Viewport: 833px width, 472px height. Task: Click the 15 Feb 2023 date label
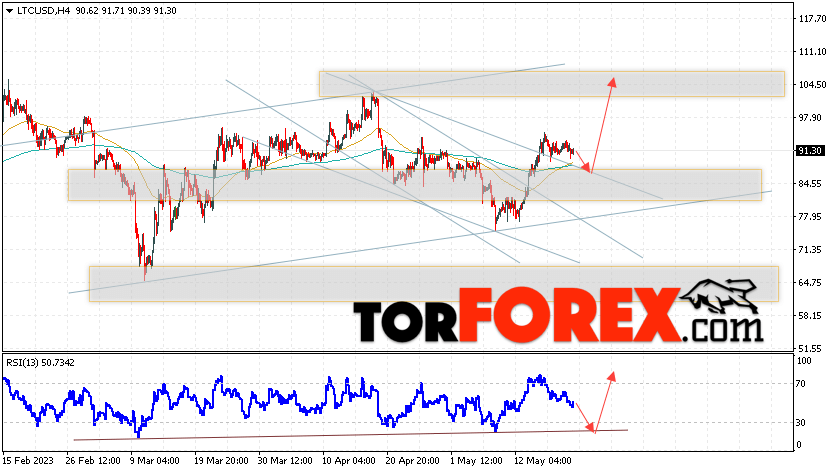click(x=29, y=460)
